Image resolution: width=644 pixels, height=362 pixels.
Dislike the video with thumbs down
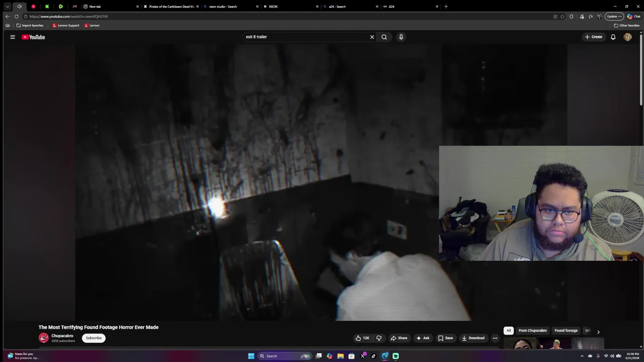pyautogui.click(x=379, y=338)
